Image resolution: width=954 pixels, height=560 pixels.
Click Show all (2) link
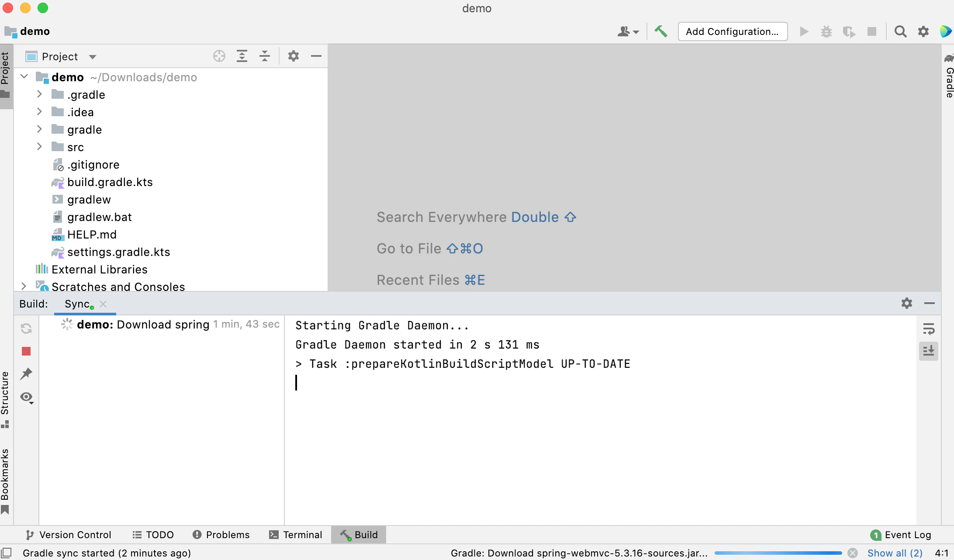895,553
